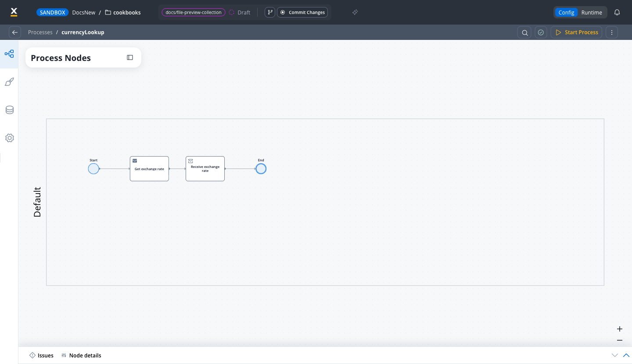Click the Start Process button
This screenshot has width=632, height=364.
click(576, 32)
